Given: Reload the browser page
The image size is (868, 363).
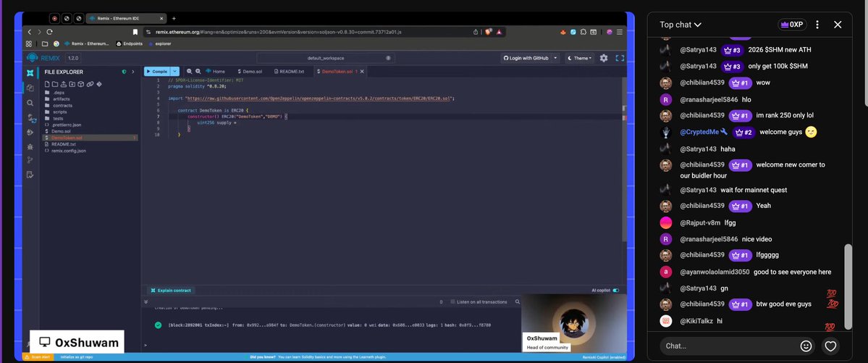Looking at the screenshot, I should (x=50, y=32).
